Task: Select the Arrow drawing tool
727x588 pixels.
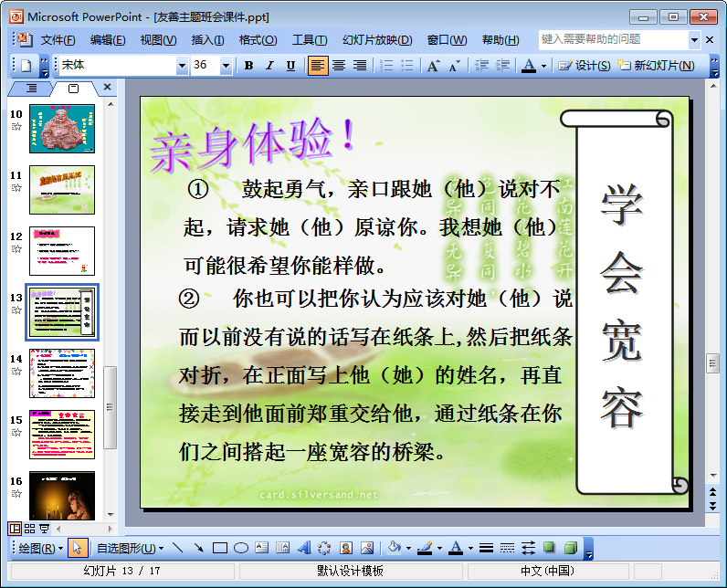Action: point(199,548)
